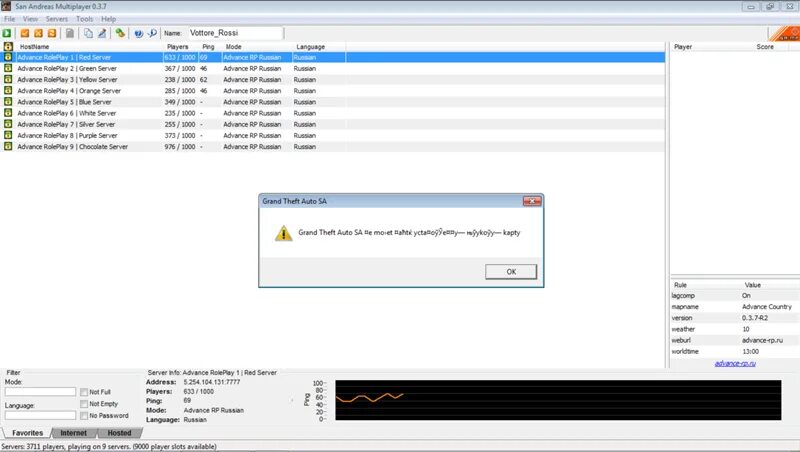Sort servers by Language column header

point(310,46)
